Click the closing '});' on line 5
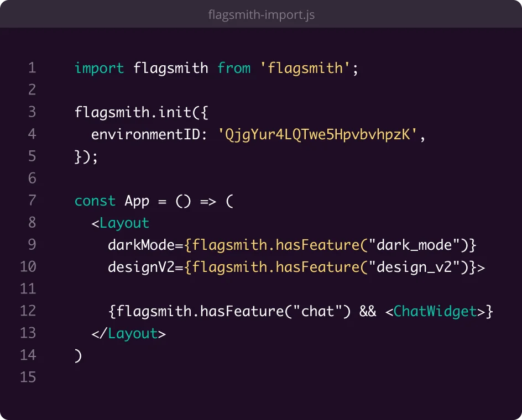 (86, 157)
